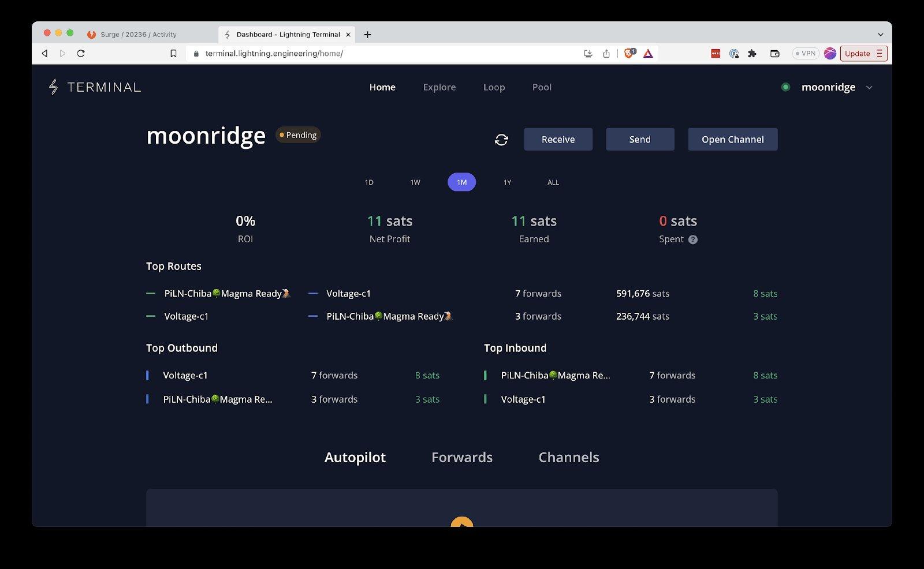Viewport: 924px width, 569px height.
Task: Switch to the Forwards tab
Action: [x=462, y=458]
